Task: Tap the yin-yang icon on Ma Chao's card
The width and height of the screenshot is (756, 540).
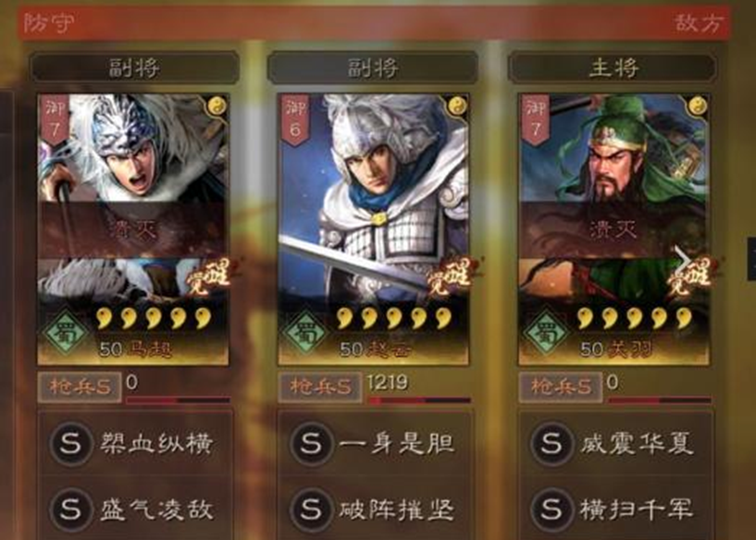Action: pos(217,105)
